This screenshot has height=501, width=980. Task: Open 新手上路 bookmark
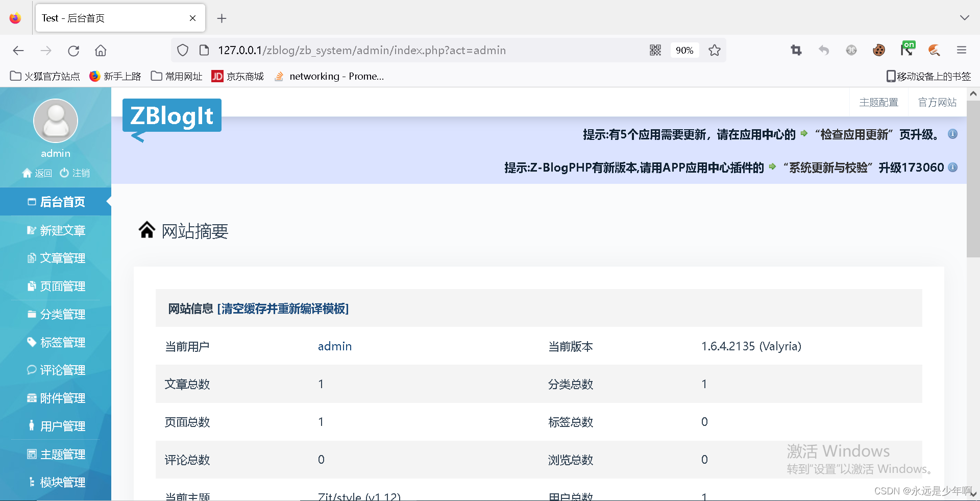[x=115, y=76]
